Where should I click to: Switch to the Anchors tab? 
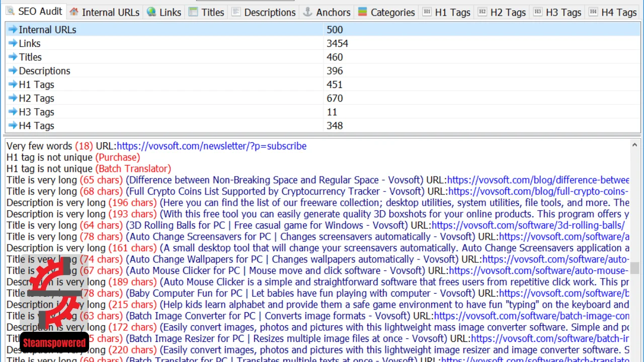[x=327, y=12]
